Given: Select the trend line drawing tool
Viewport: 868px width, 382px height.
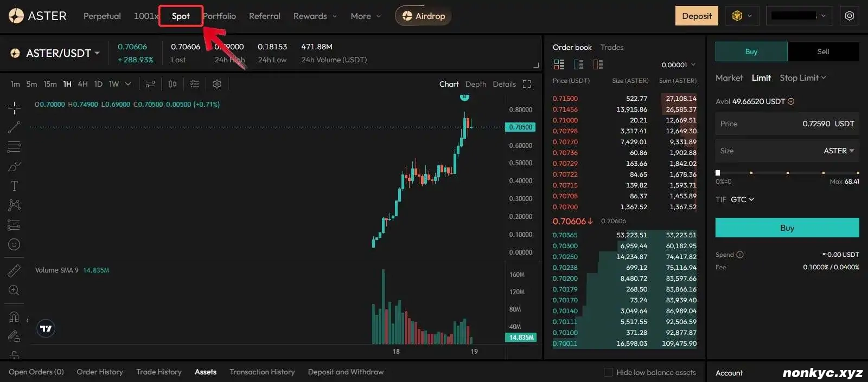Looking at the screenshot, I should point(14,127).
